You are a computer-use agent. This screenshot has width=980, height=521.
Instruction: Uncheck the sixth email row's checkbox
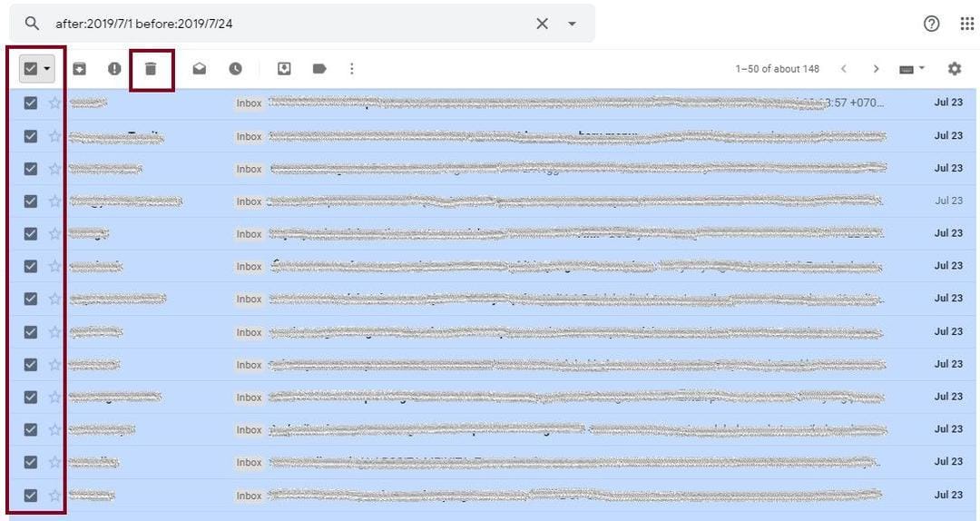pyautogui.click(x=31, y=267)
